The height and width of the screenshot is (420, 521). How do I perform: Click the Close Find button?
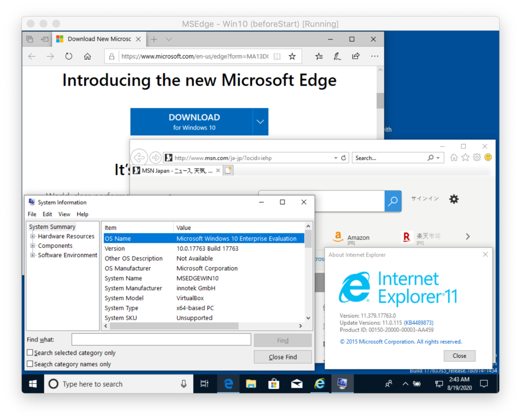tap(283, 357)
